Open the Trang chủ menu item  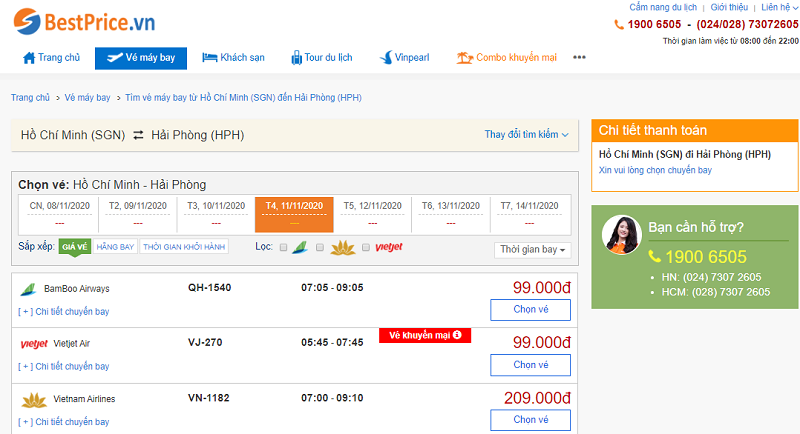52,58
